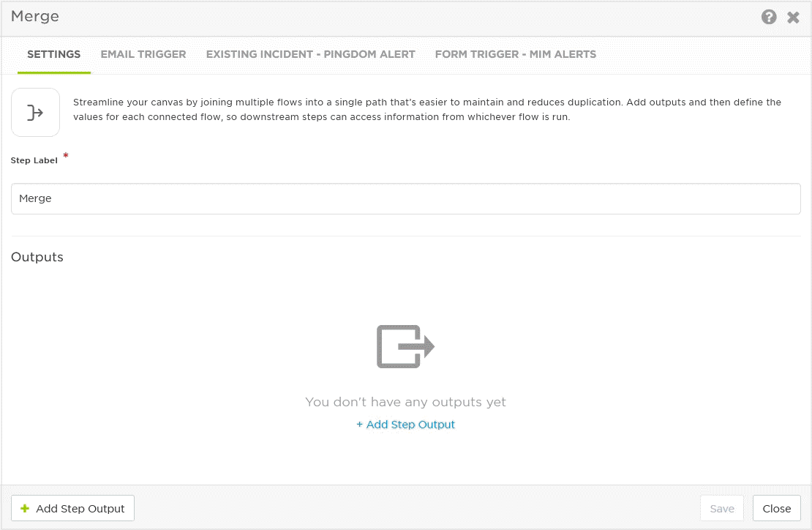This screenshot has height=530, width=812.
Task: Click the 'Merge' dialog title text
Action: click(x=34, y=17)
